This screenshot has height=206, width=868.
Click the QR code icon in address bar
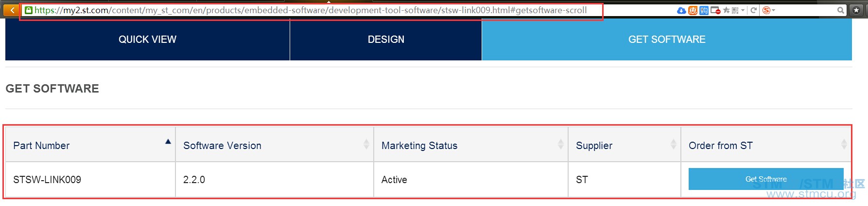735,10
